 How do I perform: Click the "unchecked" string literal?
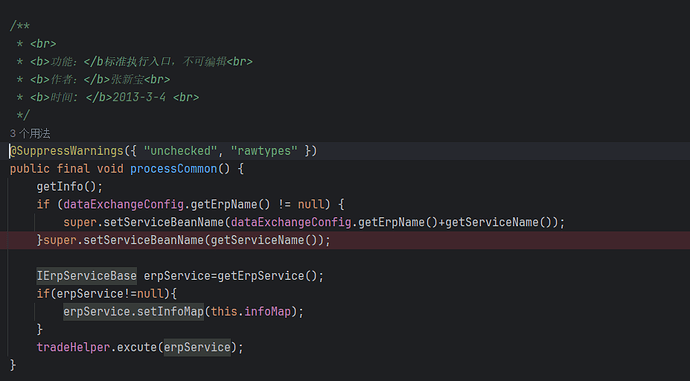180,151
